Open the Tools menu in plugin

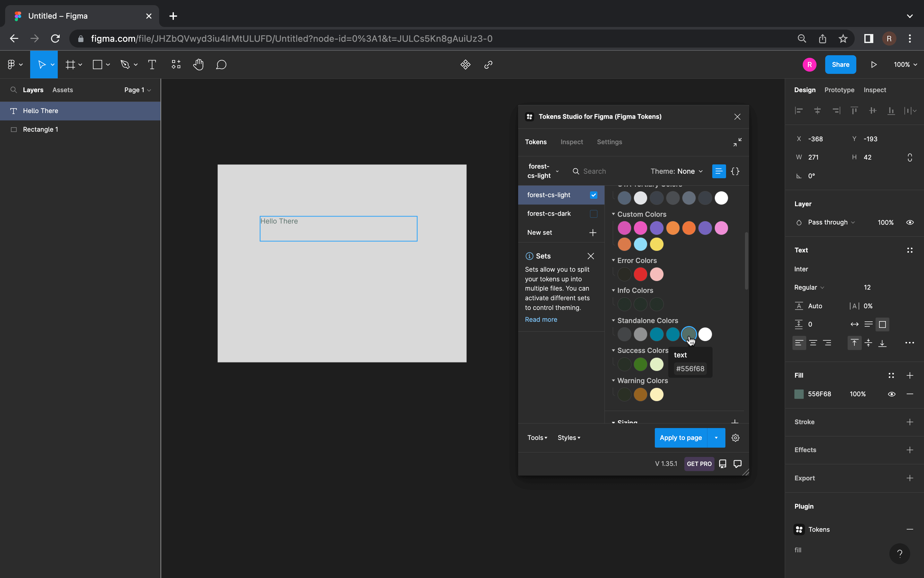pos(537,438)
